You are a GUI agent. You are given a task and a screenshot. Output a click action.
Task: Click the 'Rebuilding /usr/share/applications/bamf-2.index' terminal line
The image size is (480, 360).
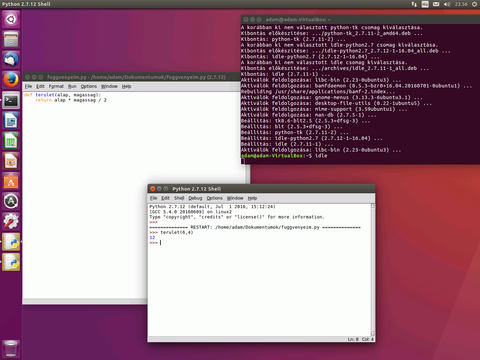(x=318, y=92)
